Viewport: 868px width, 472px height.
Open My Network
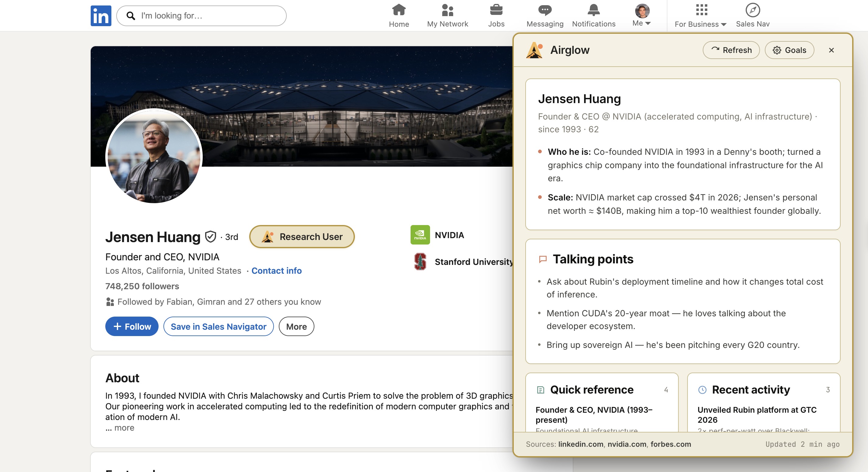point(447,16)
